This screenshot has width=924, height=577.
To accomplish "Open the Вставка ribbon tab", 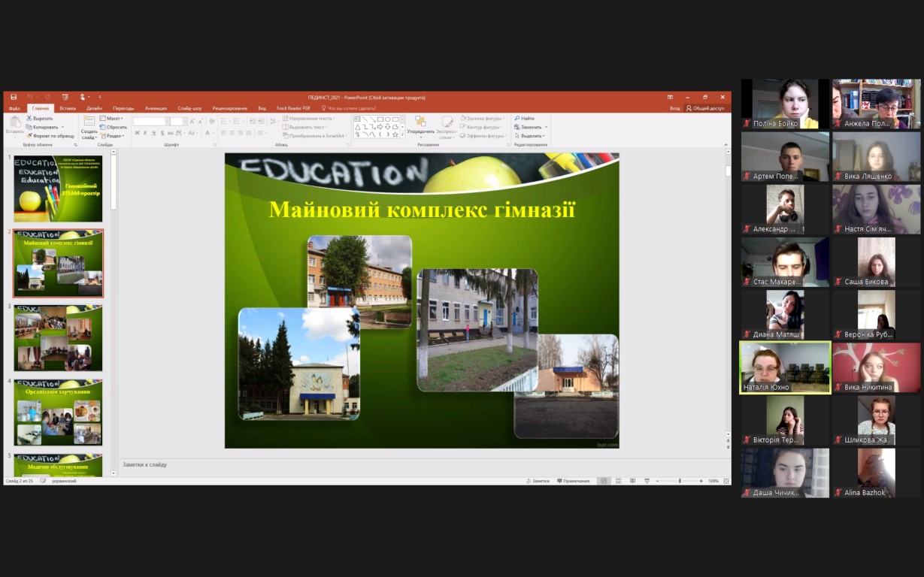I will point(68,108).
